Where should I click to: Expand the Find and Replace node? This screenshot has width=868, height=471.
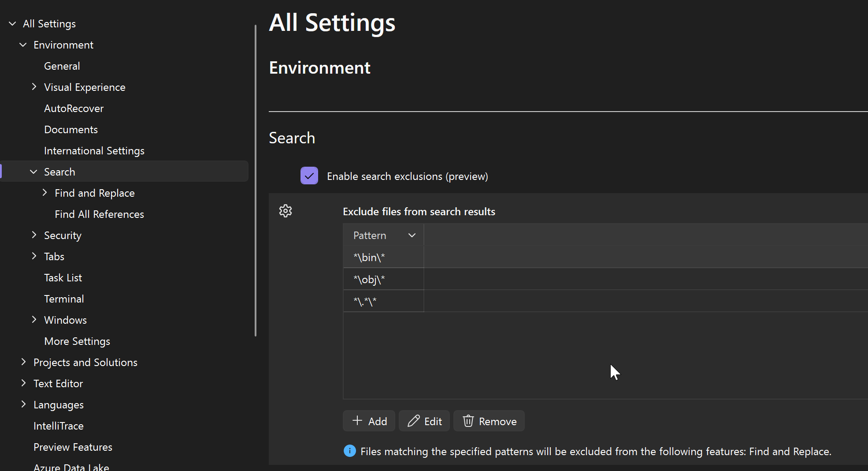[x=45, y=193]
